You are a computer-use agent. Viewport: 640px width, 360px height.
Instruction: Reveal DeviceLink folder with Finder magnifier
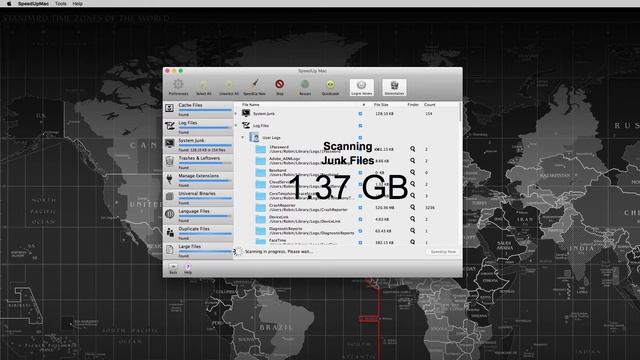[413, 219]
